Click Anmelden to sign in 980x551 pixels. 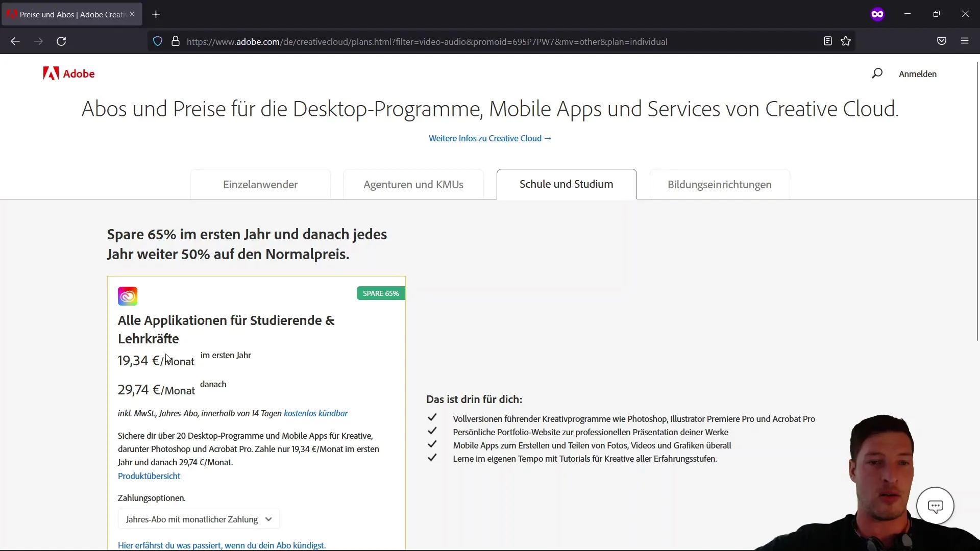(917, 74)
